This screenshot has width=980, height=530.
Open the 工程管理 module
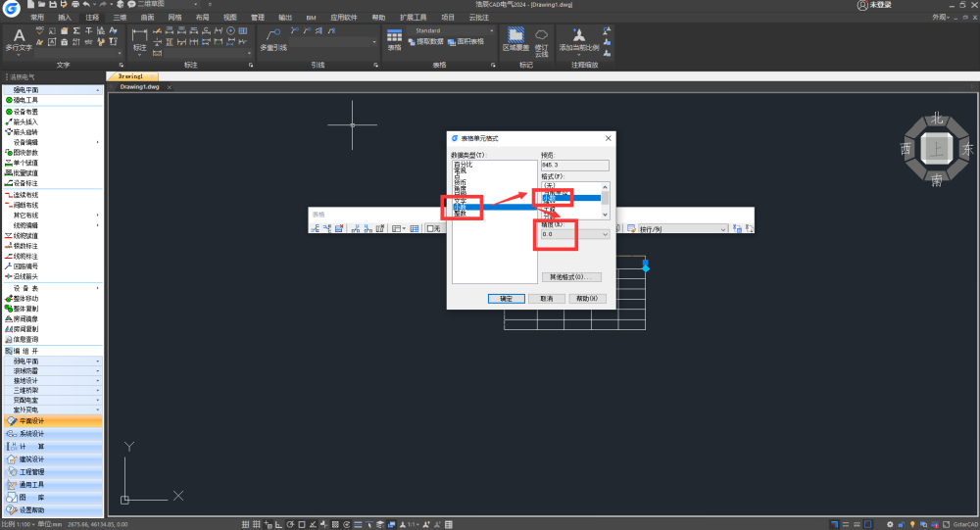pyautogui.click(x=53, y=472)
